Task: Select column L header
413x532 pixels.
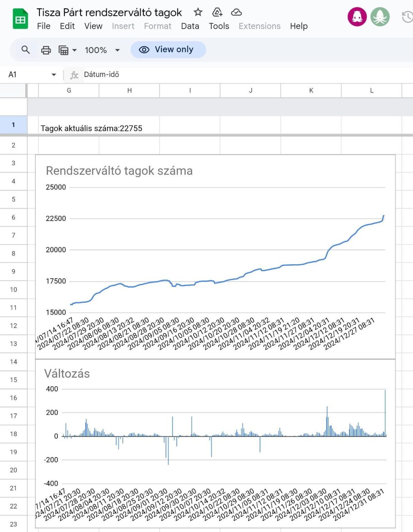Action: point(371,90)
